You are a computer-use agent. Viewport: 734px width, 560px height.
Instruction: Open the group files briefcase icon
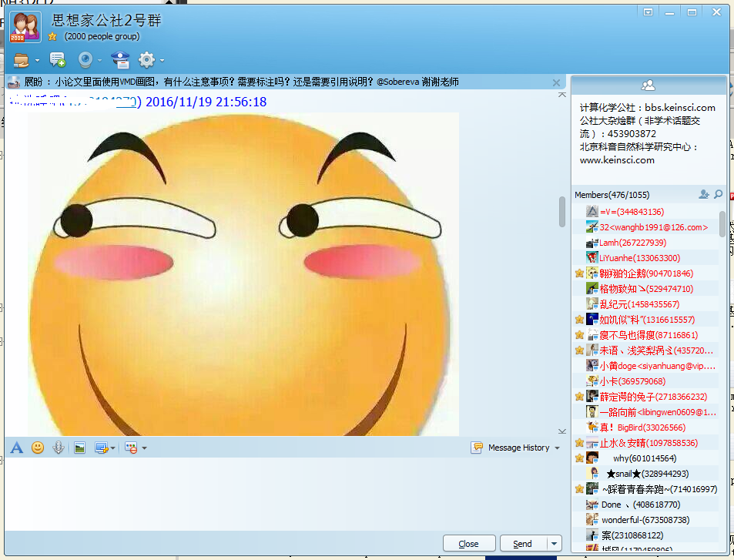21,60
